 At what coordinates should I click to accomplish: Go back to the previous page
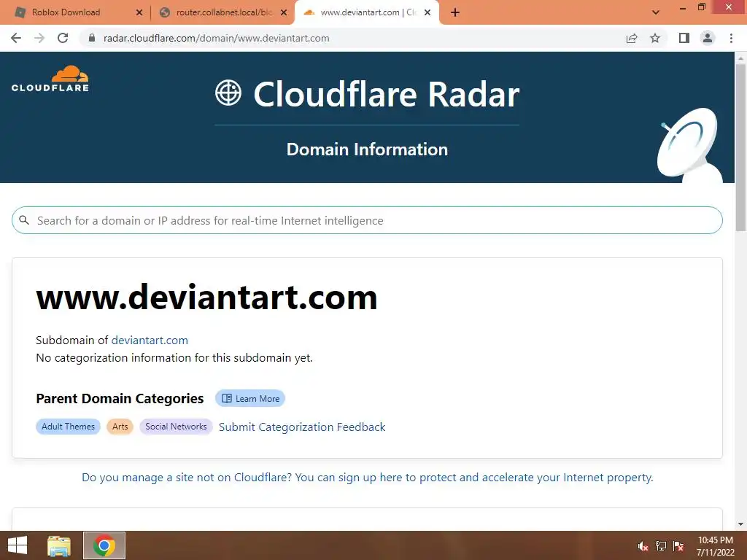pos(16,38)
